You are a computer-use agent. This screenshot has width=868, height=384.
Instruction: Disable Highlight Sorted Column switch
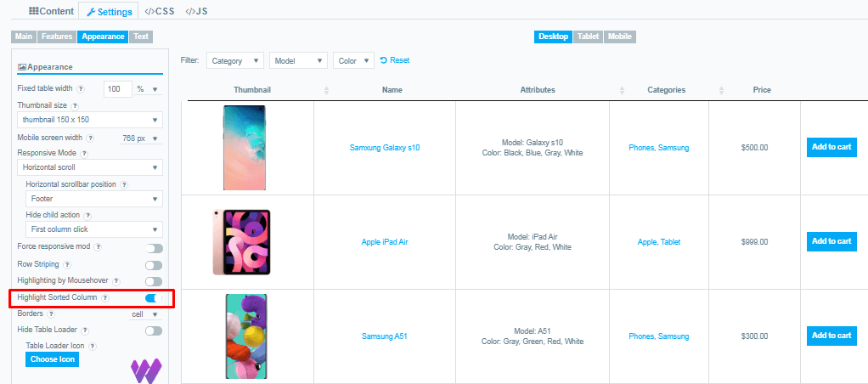154,298
